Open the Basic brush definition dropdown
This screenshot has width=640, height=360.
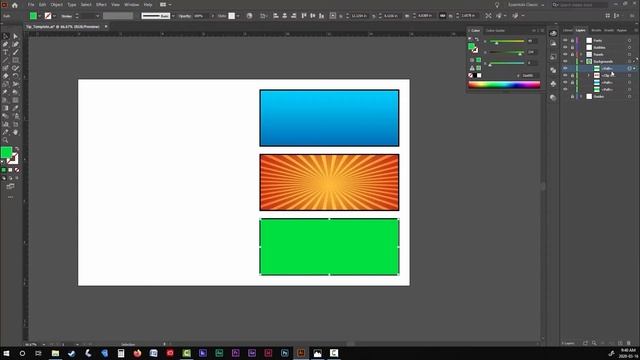173,16
